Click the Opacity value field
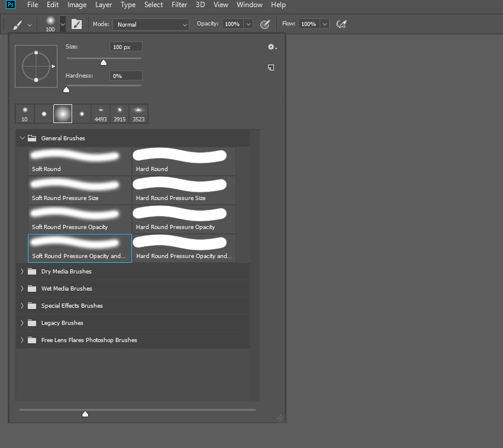This screenshot has height=448, width=503. pyautogui.click(x=233, y=24)
